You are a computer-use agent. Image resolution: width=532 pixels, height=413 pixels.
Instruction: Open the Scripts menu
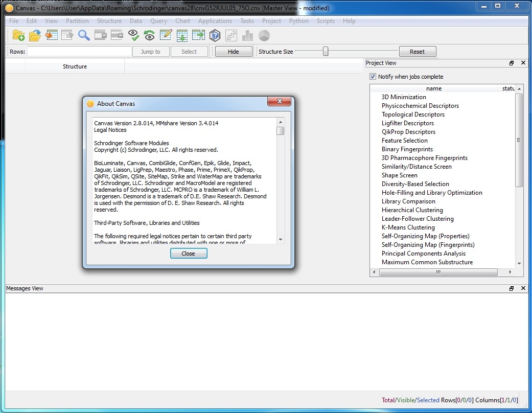[326, 20]
